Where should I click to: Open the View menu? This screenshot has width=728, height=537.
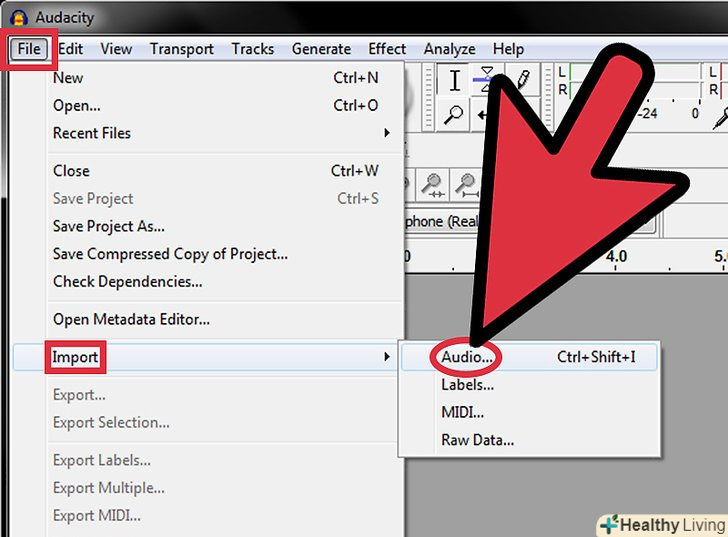tap(116, 49)
